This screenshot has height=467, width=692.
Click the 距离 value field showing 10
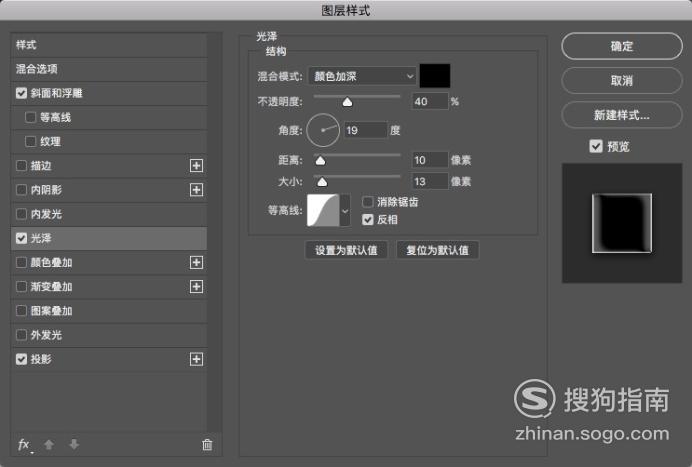pyautogui.click(x=430, y=160)
